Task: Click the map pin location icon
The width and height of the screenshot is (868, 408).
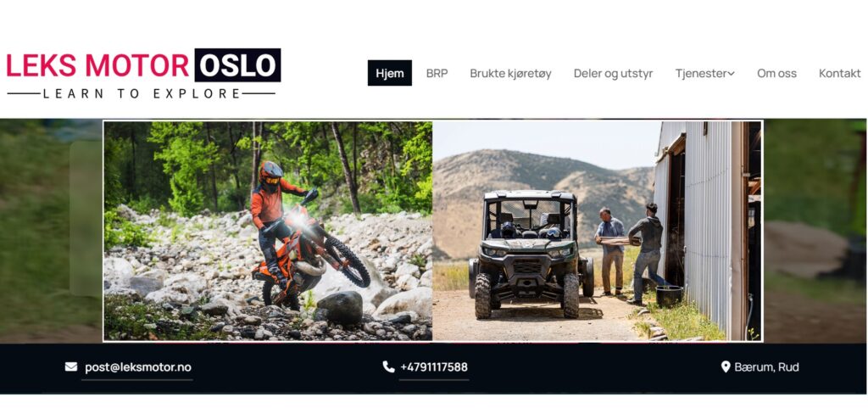Action: [x=726, y=366]
